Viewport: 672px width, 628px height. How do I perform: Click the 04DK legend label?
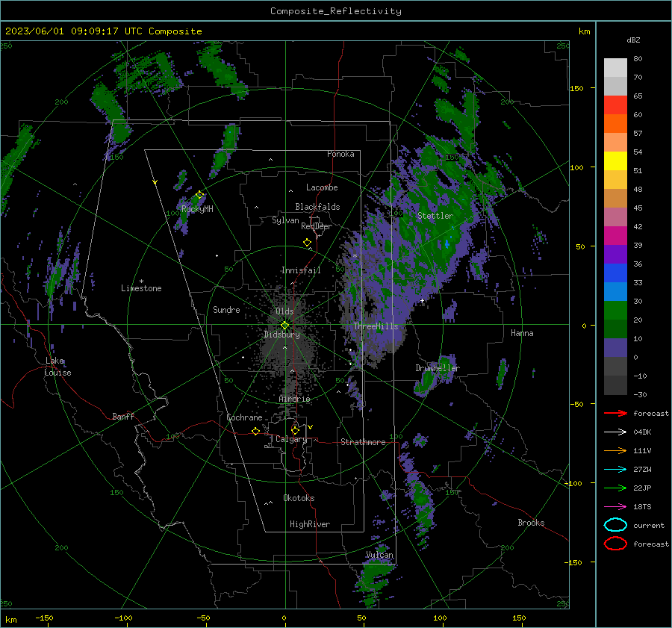[x=642, y=432]
